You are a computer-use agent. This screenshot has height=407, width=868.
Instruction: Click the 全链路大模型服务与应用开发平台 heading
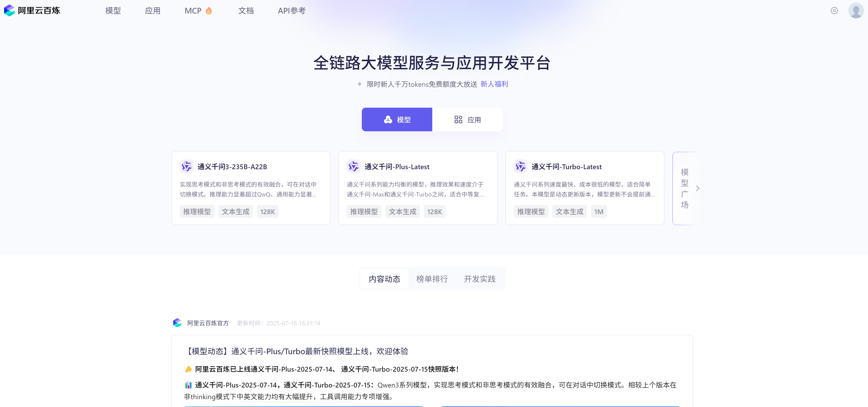click(432, 63)
